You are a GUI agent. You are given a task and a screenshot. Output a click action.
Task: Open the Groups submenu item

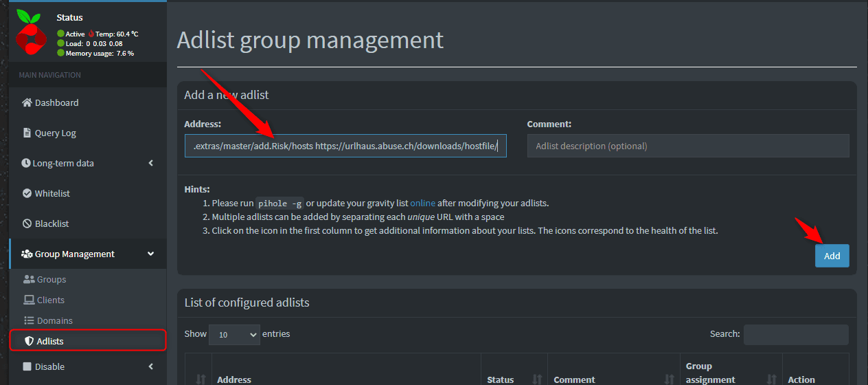tap(88, 279)
